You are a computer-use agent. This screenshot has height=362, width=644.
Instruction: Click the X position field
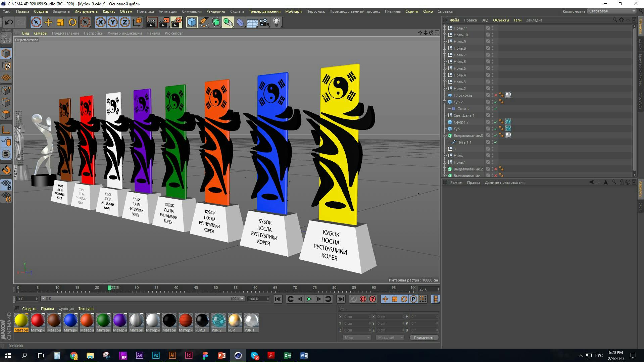coord(356,317)
